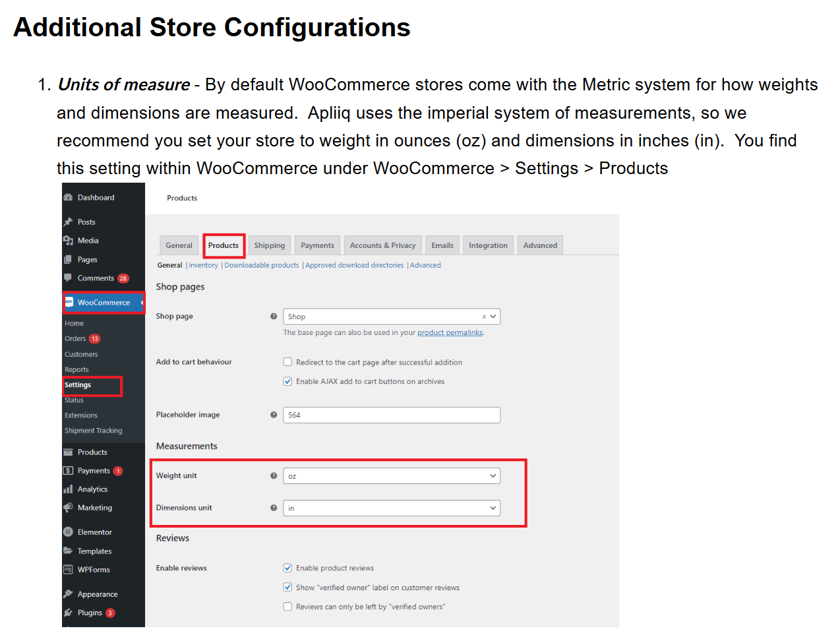Open the Payments settings tab

317,245
